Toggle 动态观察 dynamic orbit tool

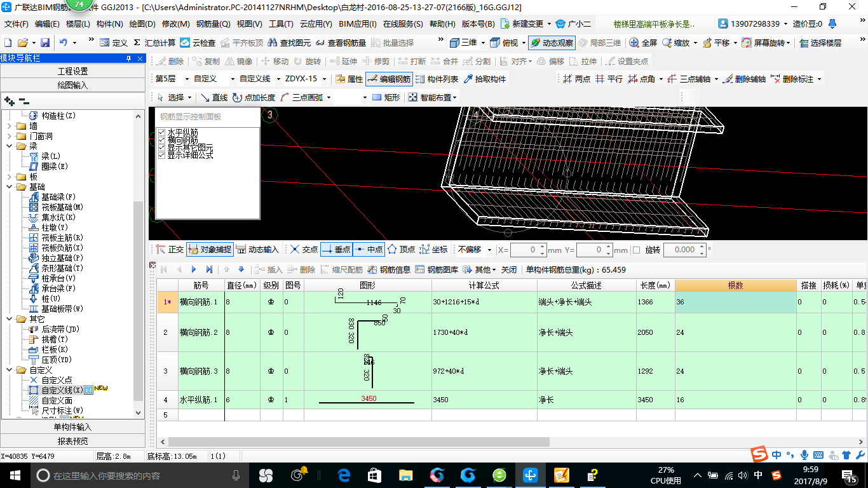pyautogui.click(x=552, y=43)
